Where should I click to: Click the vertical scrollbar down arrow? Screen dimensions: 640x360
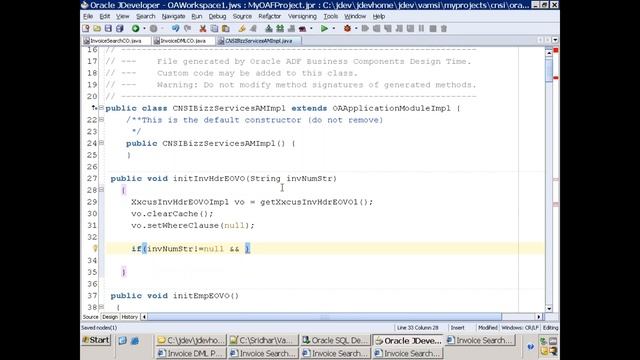(x=549, y=309)
